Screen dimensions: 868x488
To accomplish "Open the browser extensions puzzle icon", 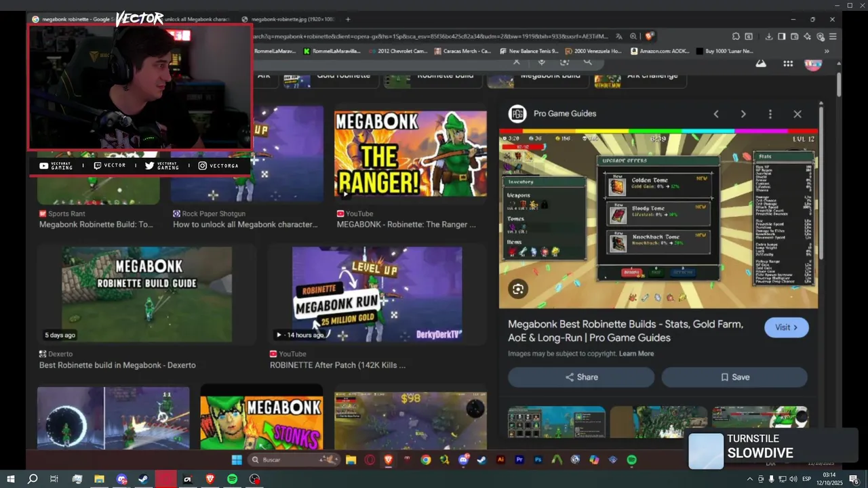I will 736,37.
